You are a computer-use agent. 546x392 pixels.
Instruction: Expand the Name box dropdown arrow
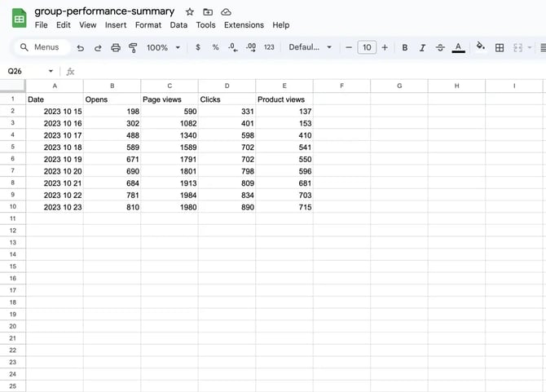[x=51, y=72]
